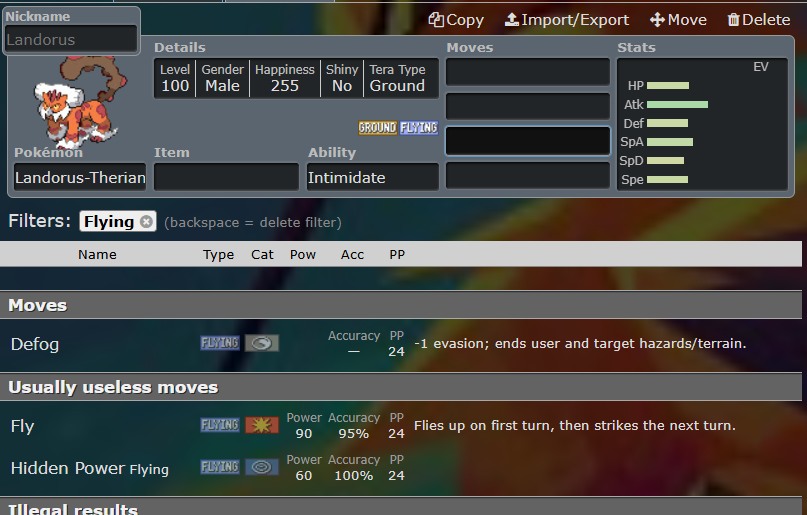Click the Def stat bar
Screen dimensions: 807x515
click(667, 123)
